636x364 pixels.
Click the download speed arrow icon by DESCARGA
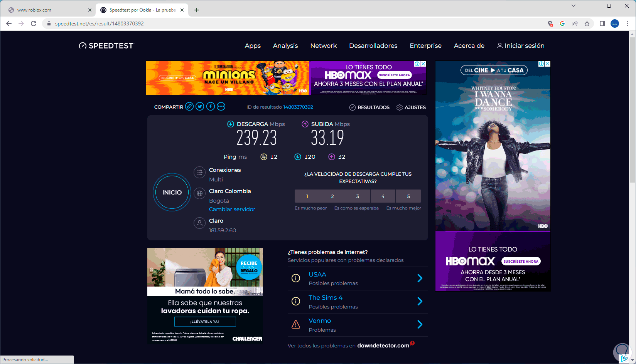(231, 124)
